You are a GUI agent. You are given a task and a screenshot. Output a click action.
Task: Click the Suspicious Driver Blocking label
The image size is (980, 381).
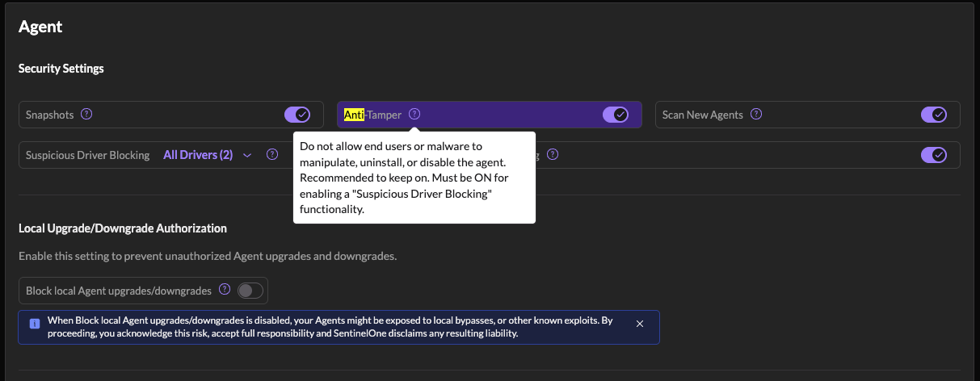point(88,155)
